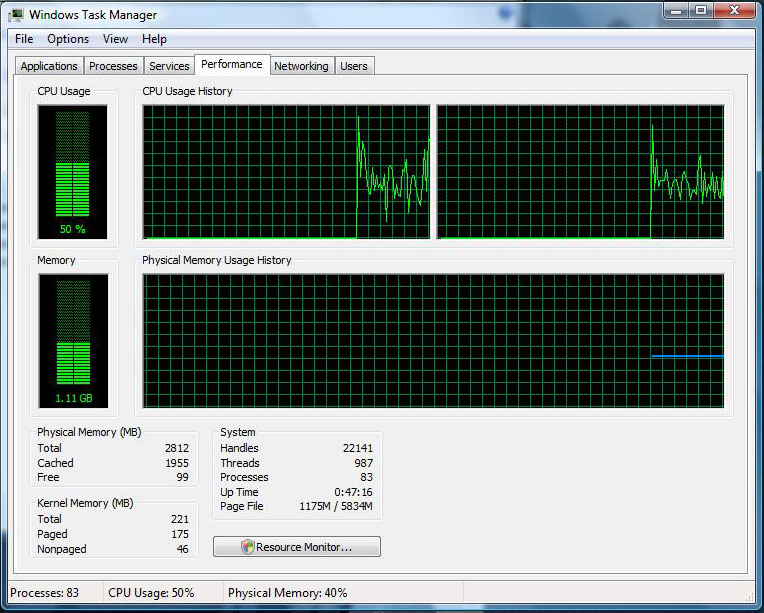
Task: Maximize the Task Manager window
Action: pyautogui.click(x=700, y=11)
